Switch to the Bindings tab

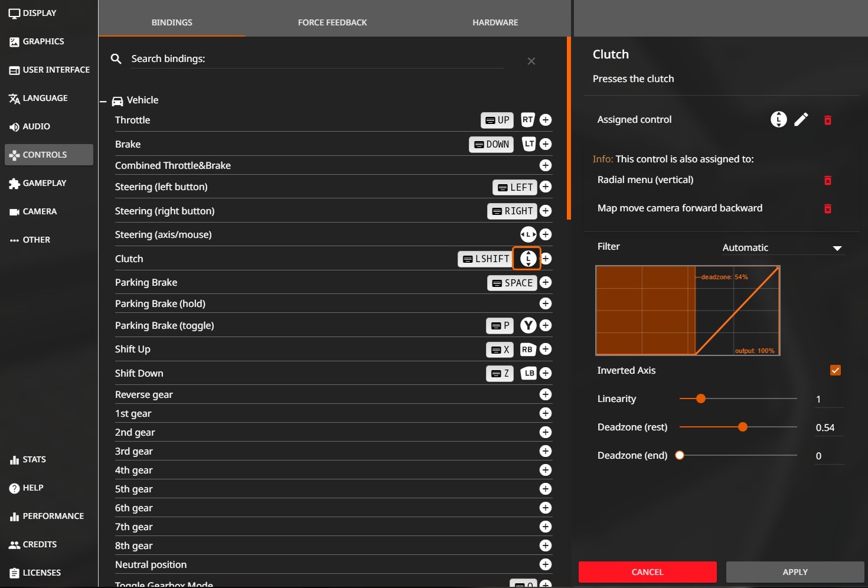tap(172, 22)
